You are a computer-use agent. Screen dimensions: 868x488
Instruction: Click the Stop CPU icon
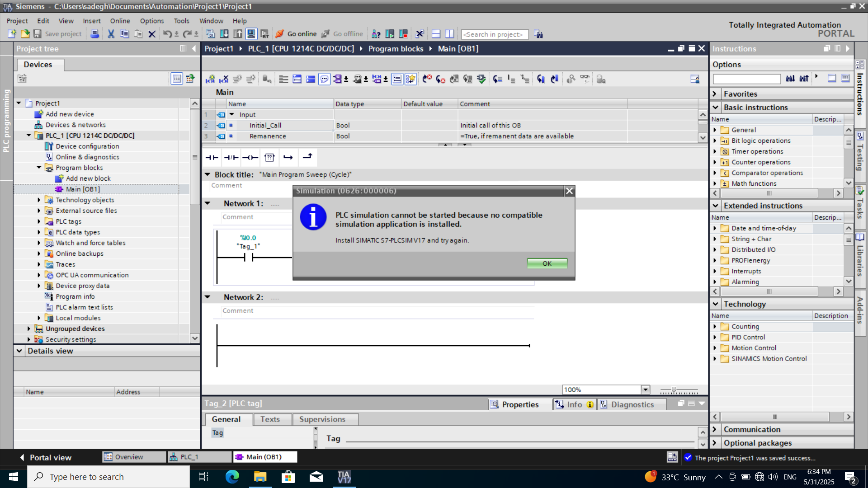coord(403,34)
